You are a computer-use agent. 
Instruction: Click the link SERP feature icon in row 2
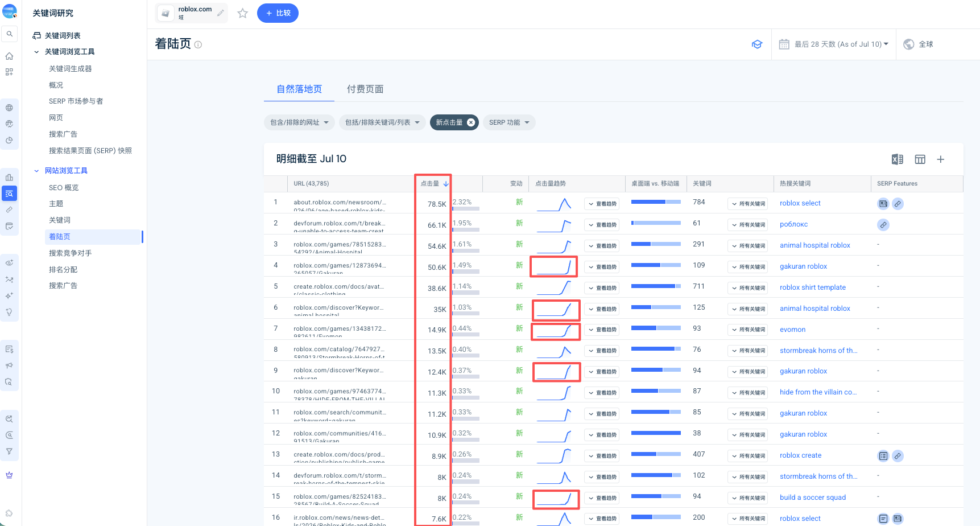883,225
